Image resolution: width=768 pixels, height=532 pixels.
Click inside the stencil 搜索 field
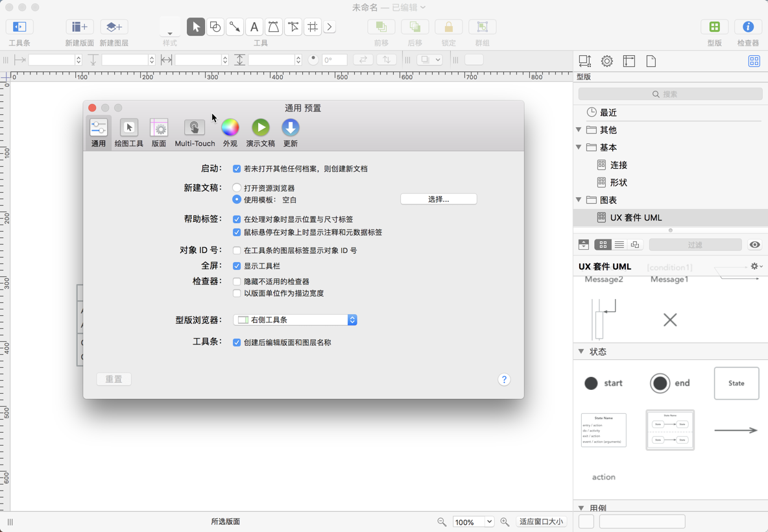669,93
